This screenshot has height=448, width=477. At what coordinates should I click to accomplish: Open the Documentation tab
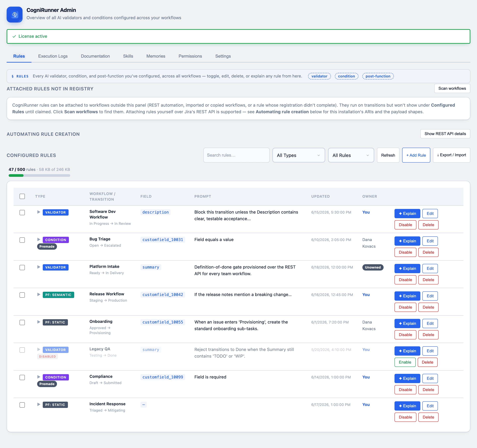[95, 56]
